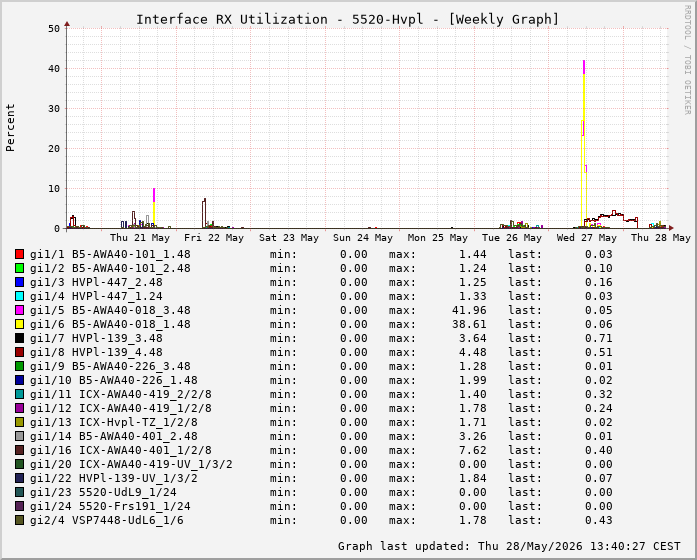
Task: Click legend label gi1/22 HVPl-139-UV_1/3/2
Action: (x=114, y=478)
